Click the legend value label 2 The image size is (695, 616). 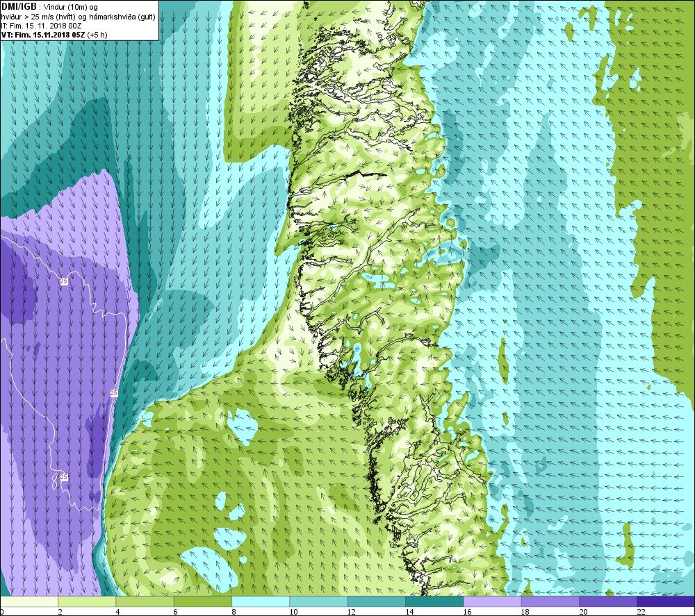pos(60,612)
